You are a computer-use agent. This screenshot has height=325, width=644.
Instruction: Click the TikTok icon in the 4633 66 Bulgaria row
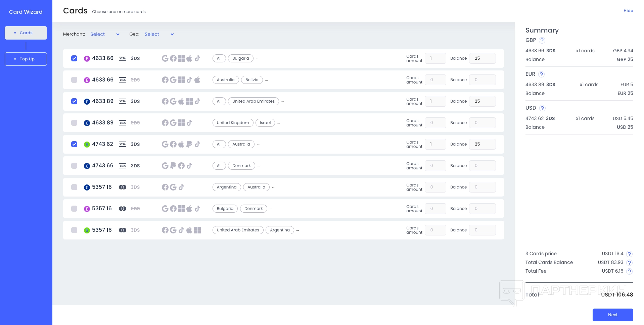[x=197, y=58]
